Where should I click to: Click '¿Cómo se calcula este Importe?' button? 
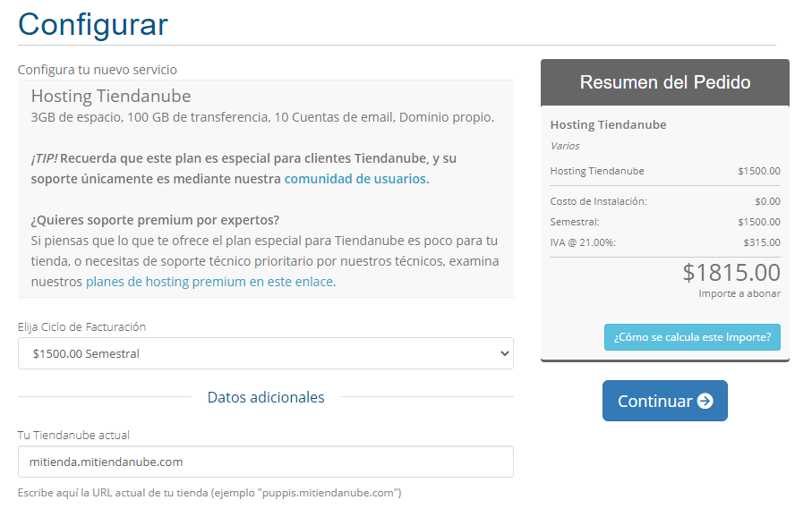pos(692,337)
